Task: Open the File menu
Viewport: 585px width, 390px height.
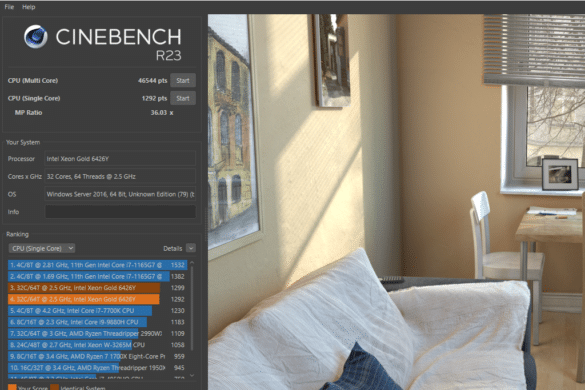Action: (9, 7)
